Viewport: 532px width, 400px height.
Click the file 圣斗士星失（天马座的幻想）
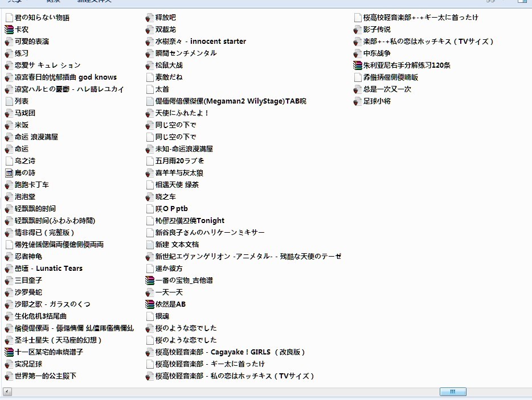point(58,340)
